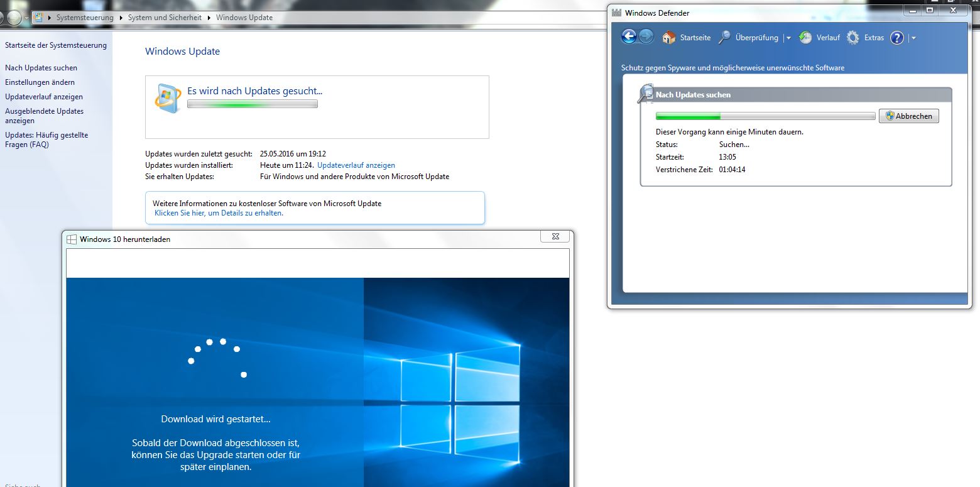Expand arrow before Systemsteuerung breadcrumb

(x=50, y=18)
